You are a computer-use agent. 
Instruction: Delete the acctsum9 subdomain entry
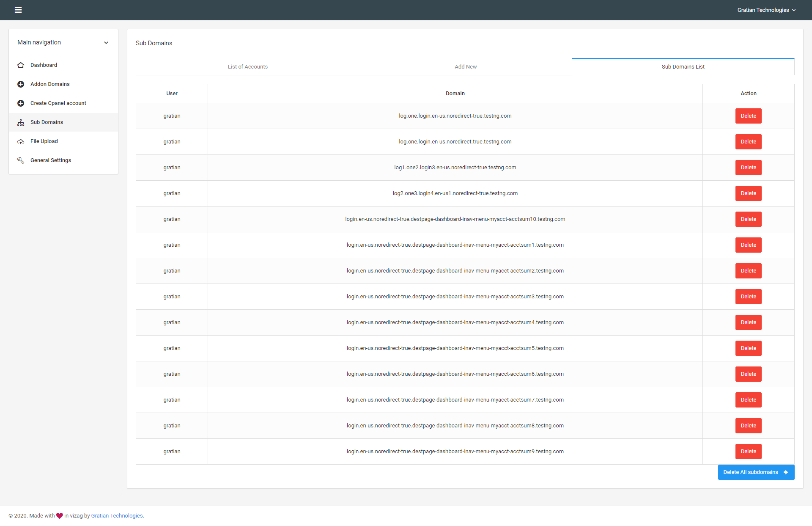748,452
